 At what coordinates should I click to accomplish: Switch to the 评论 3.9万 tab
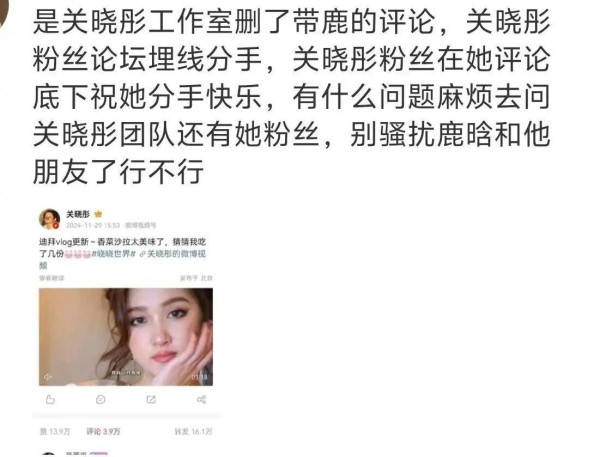tap(103, 432)
